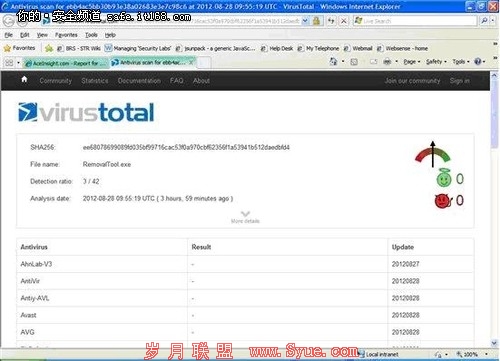The width and height of the screenshot is (500, 361).
Task: Open the Help menu
Action: pos(110,35)
